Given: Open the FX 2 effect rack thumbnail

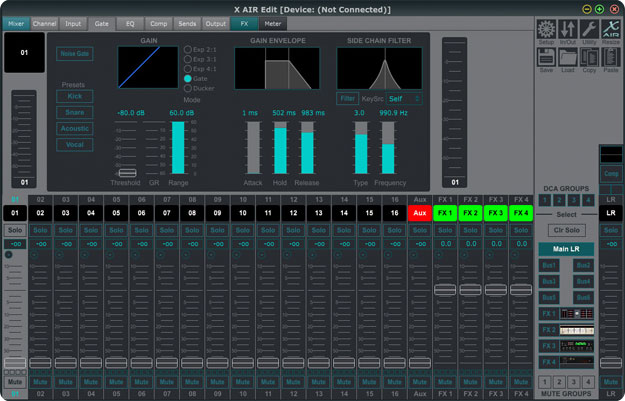Looking at the screenshot, I should coord(577,330).
